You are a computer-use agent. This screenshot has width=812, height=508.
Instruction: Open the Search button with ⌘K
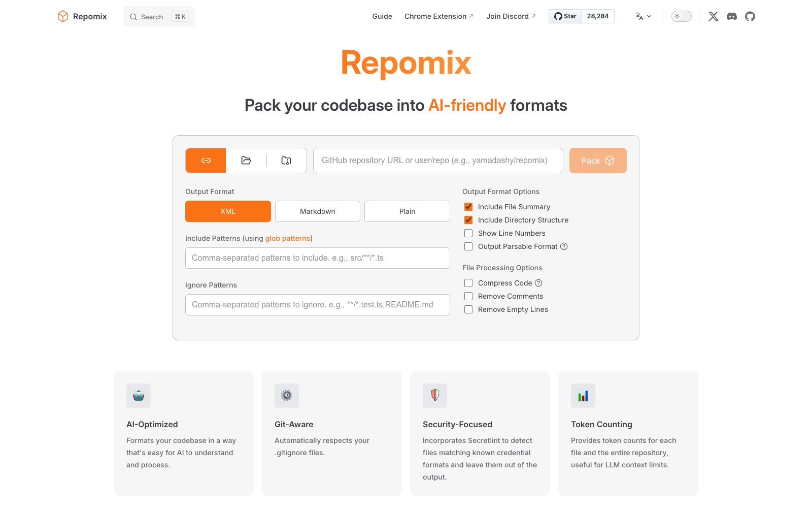(x=159, y=17)
